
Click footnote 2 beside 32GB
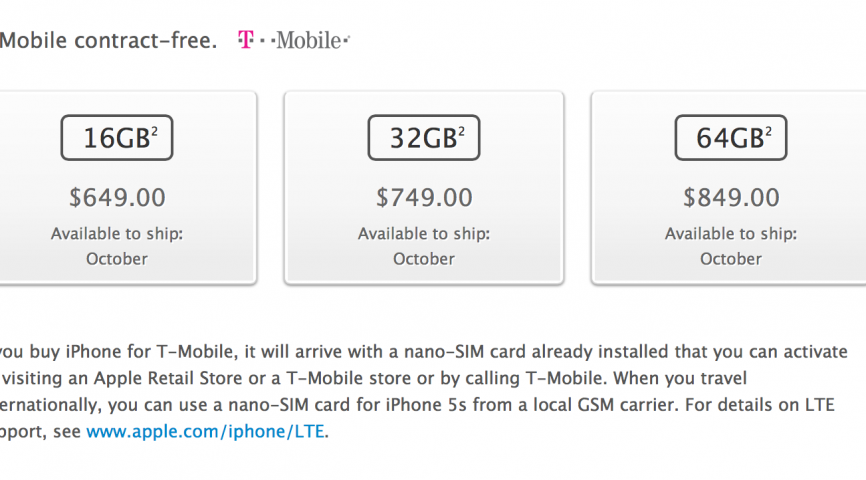pyautogui.click(x=461, y=131)
